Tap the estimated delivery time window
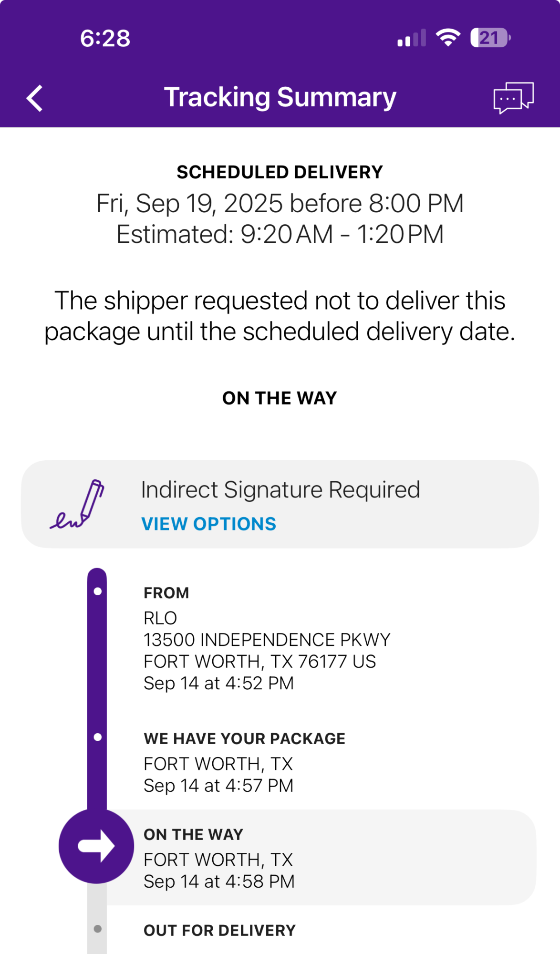Image resolution: width=560 pixels, height=954 pixels. point(280,234)
